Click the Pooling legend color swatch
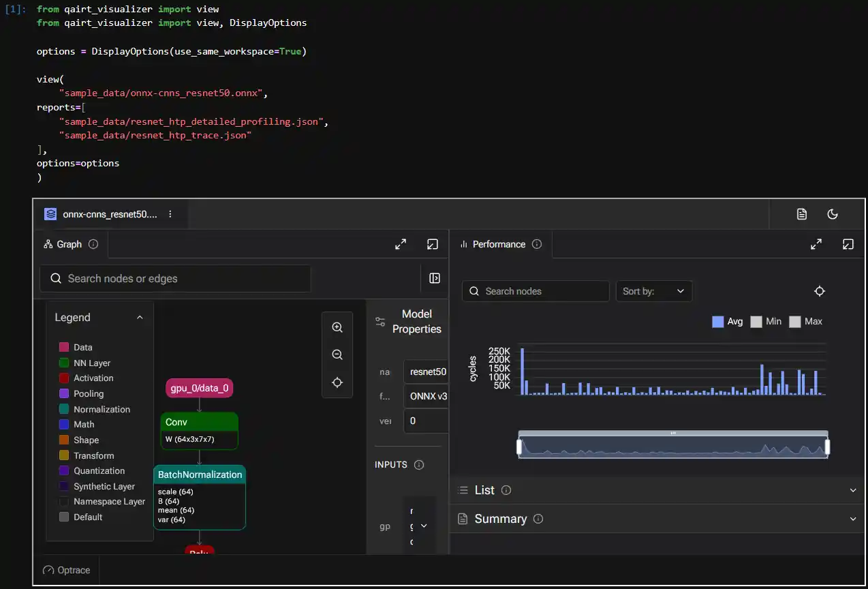The image size is (868, 589). [64, 394]
